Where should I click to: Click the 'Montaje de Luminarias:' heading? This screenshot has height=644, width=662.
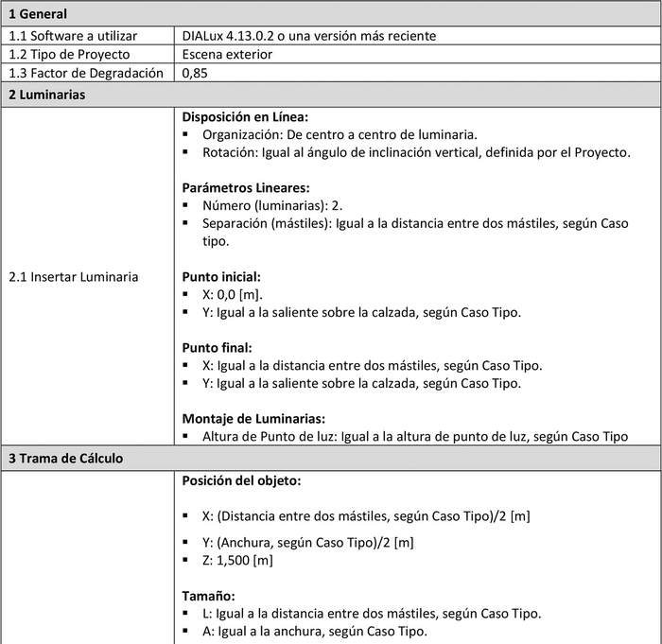point(253,418)
